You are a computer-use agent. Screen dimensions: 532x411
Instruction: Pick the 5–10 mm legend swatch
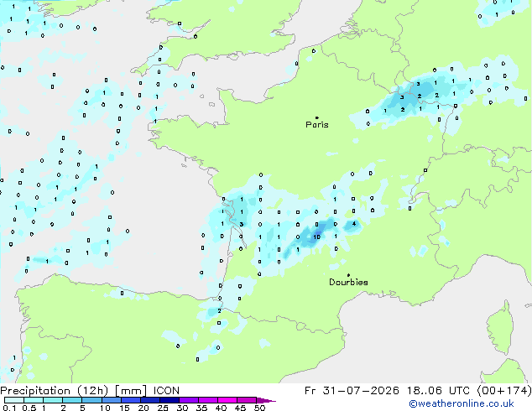point(91,400)
